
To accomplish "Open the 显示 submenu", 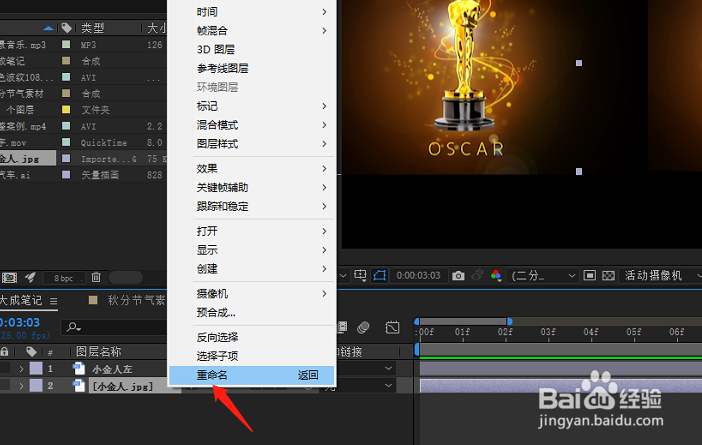I will 252,250.
